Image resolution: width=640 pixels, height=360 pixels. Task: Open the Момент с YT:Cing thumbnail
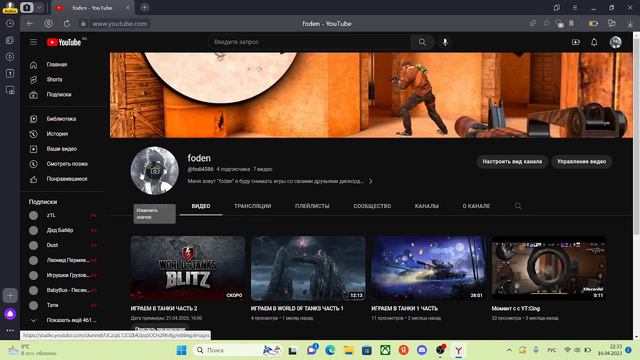[x=549, y=268]
